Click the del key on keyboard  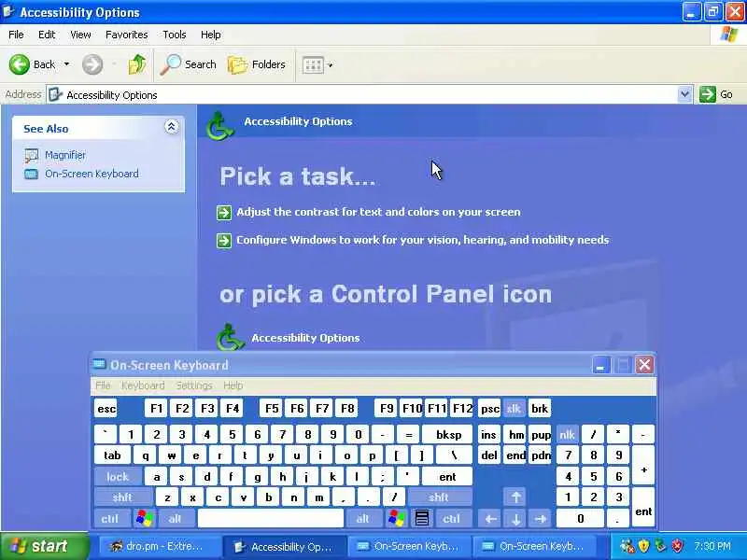coord(489,455)
